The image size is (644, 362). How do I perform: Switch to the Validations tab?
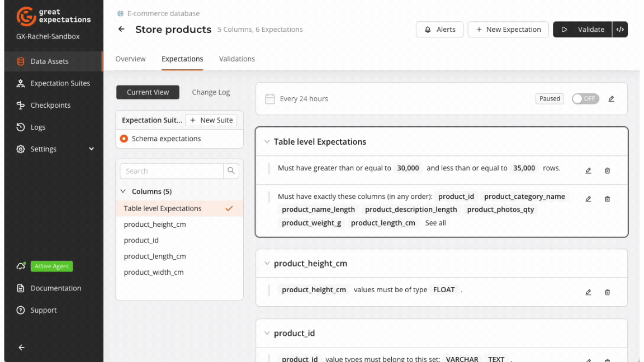click(x=236, y=59)
